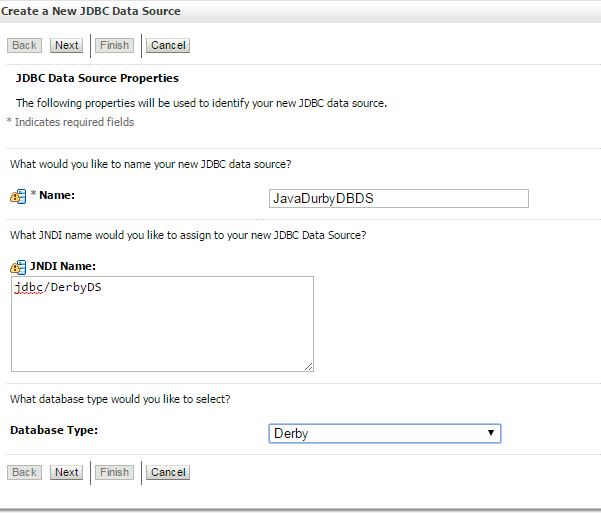Click the bottom Next button
Screen dimensions: 601x513
66,472
